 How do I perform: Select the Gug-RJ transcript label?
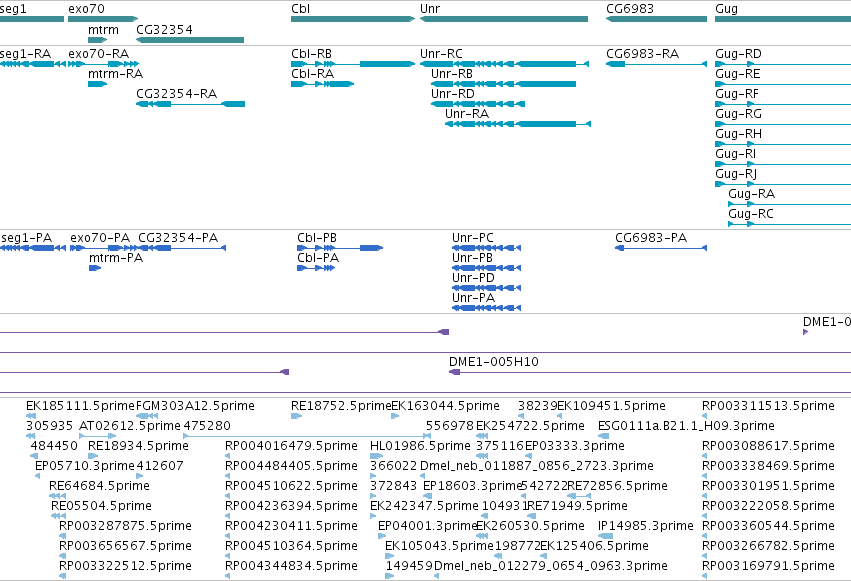736,174
